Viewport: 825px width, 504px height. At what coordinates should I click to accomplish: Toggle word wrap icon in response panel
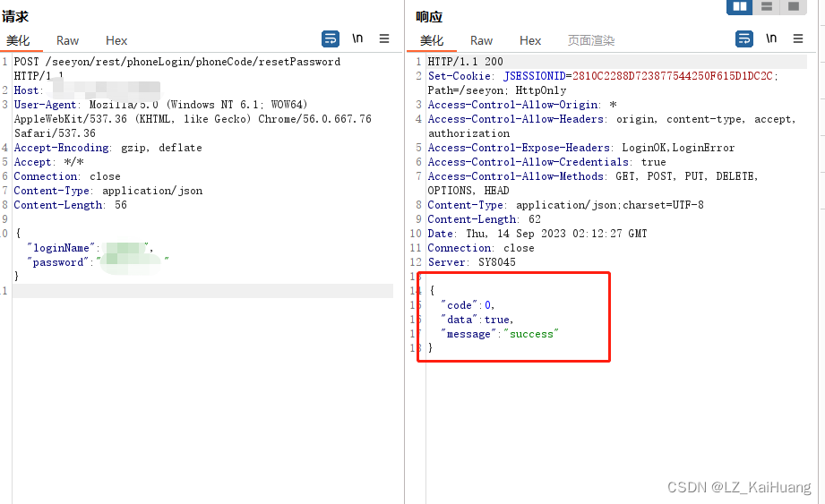[744, 38]
